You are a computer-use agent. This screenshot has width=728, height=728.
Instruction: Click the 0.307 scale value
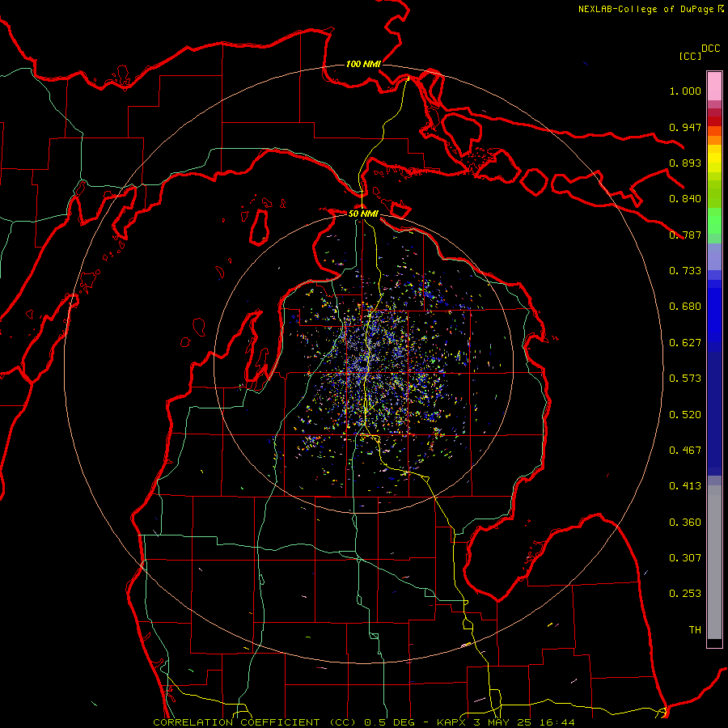tap(685, 558)
